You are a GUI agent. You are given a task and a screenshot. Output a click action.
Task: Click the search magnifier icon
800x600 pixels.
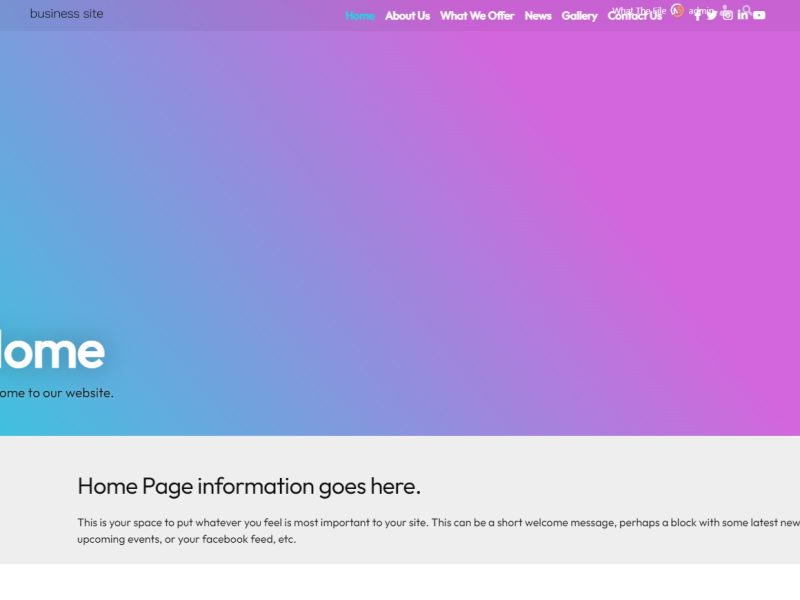[x=747, y=9]
